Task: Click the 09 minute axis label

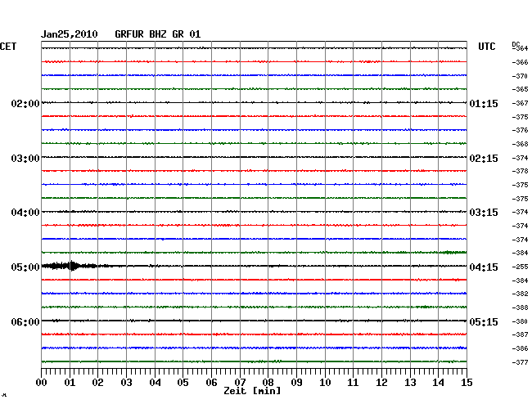Action: pos(296,382)
